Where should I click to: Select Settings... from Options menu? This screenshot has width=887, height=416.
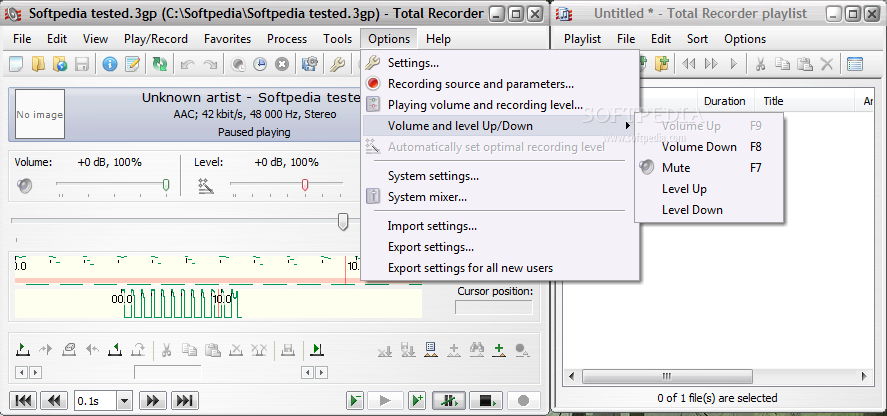pos(500,63)
